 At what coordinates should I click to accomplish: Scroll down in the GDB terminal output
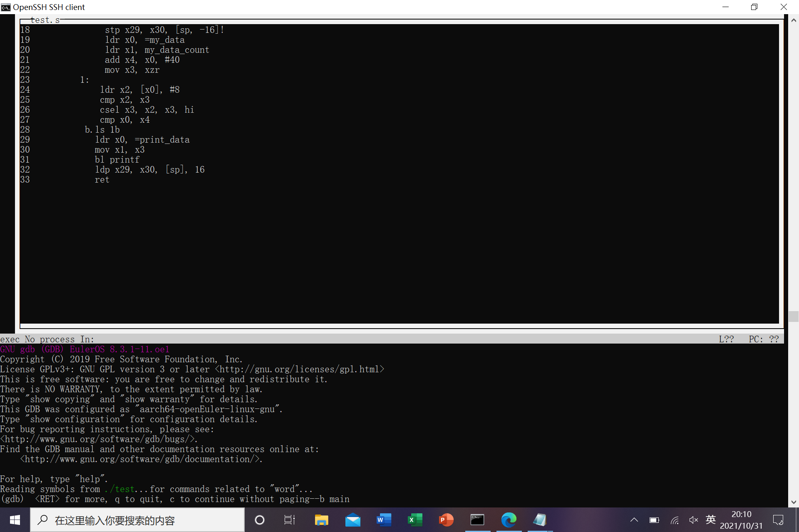(794, 502)
